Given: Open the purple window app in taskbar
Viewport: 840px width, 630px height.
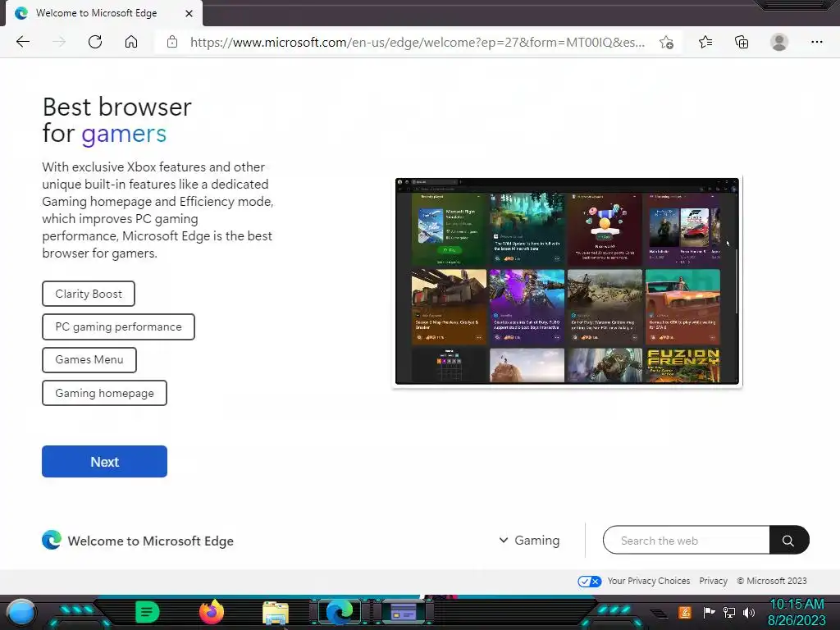Looking at the screenshot, I should click(x=404, y=612).
